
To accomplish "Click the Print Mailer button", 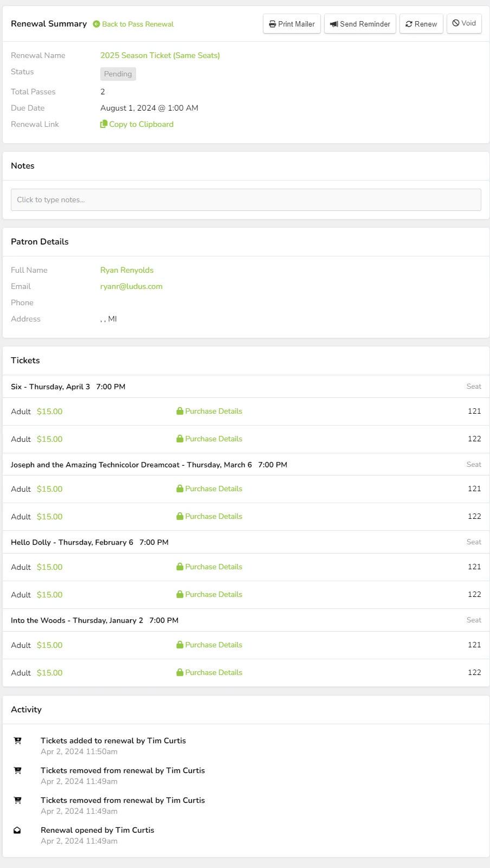I will tap(292, 24).
